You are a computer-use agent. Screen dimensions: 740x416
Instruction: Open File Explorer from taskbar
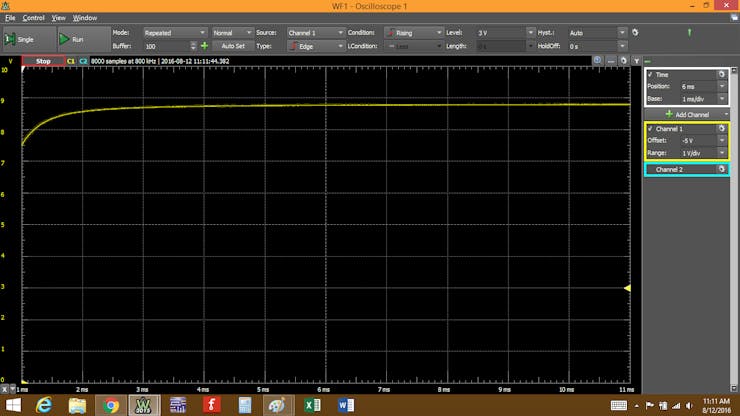(x=77, y=406)
